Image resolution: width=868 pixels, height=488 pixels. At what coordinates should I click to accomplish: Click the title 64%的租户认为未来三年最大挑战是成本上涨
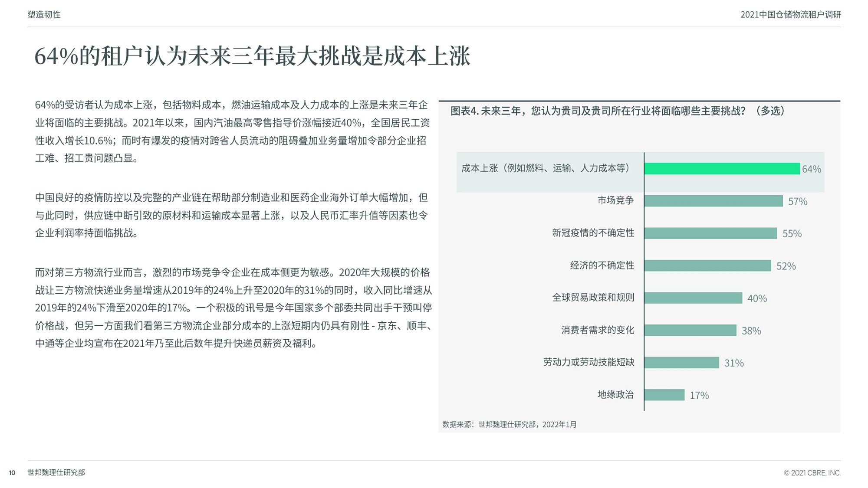click(x=252, y=56)
